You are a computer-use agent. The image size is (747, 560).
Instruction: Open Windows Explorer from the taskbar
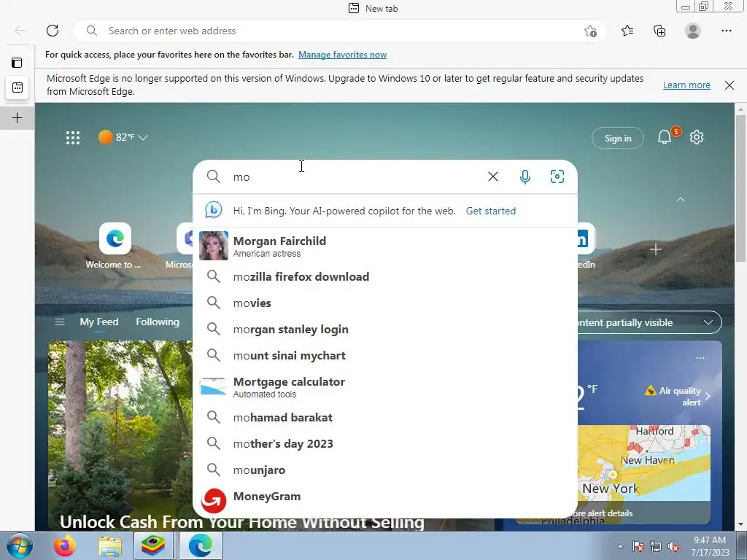(x=110, y=546)
